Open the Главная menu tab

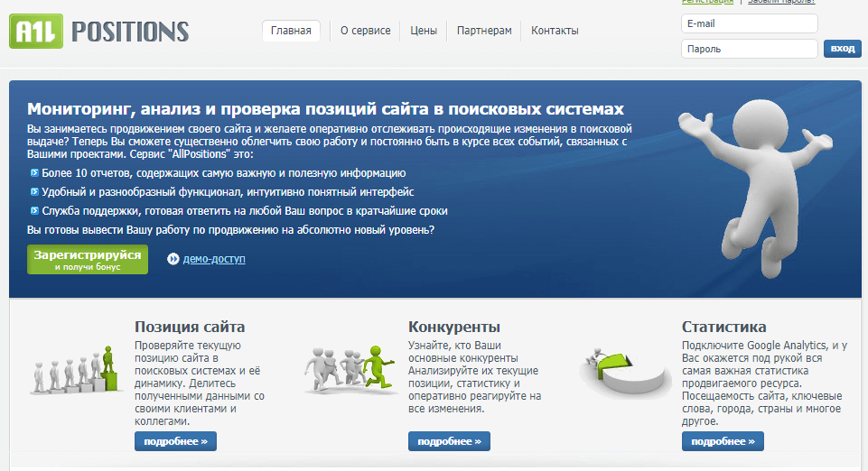coord(291,31)
